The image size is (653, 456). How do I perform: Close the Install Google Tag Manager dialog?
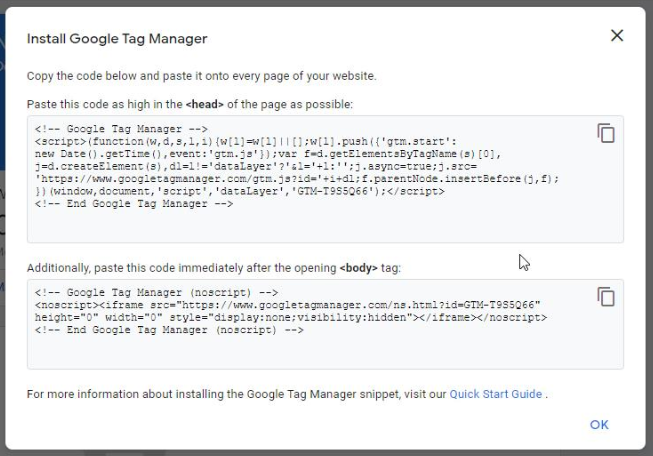click(x=616, y=36)
